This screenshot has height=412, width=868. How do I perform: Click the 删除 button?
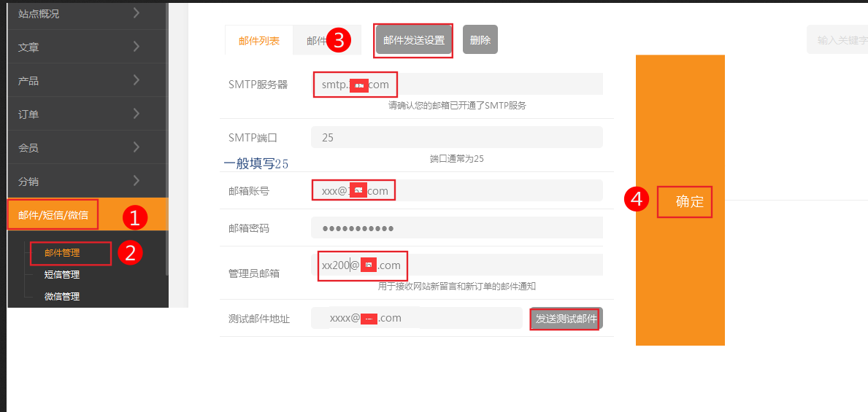[x=480, y=40]
